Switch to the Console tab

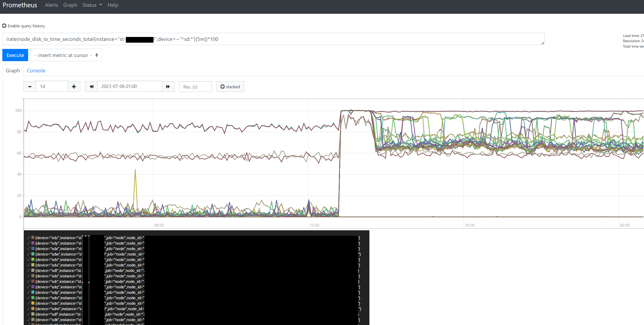(x=36, y=71)
